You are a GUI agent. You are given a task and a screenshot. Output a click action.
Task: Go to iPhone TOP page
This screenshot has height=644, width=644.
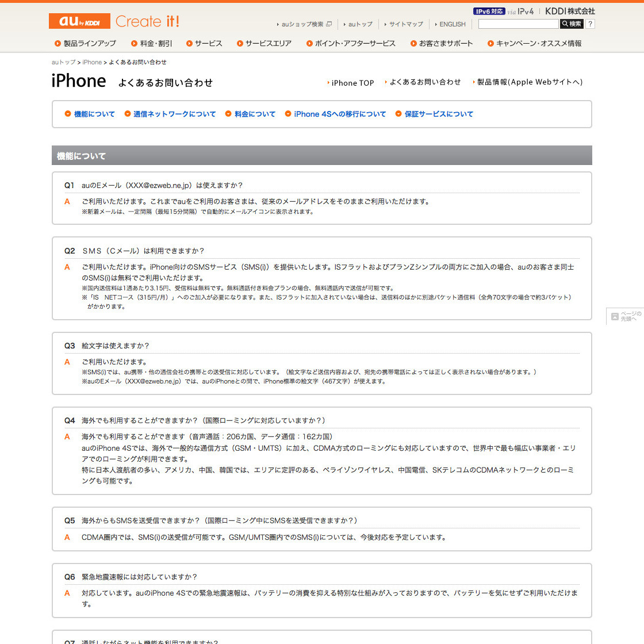pos(353,83)
